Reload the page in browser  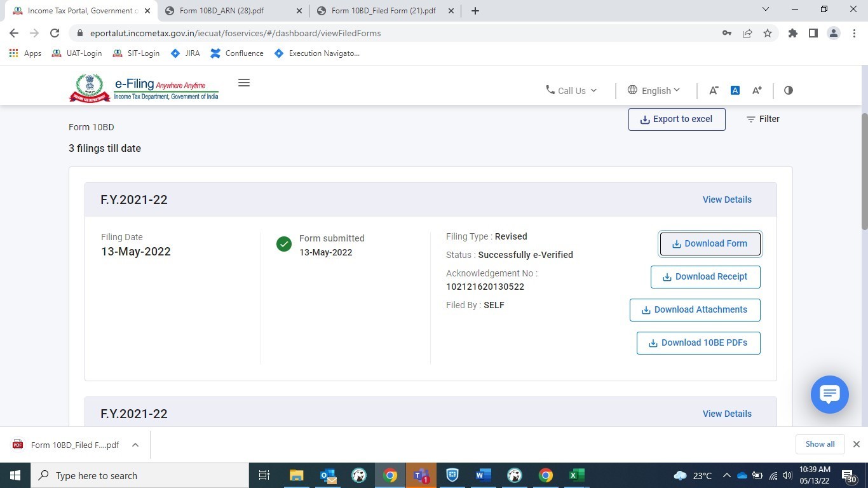click(55, 33)
